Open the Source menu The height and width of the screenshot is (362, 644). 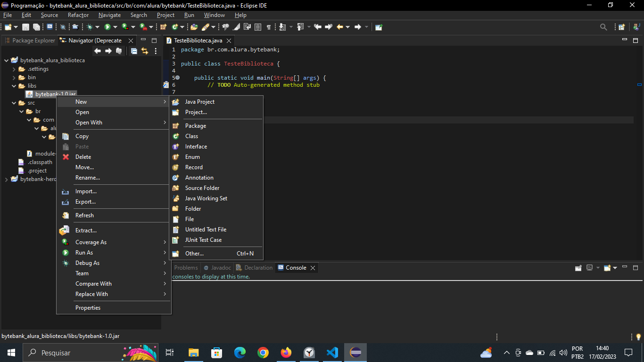(x=50, y=15)
